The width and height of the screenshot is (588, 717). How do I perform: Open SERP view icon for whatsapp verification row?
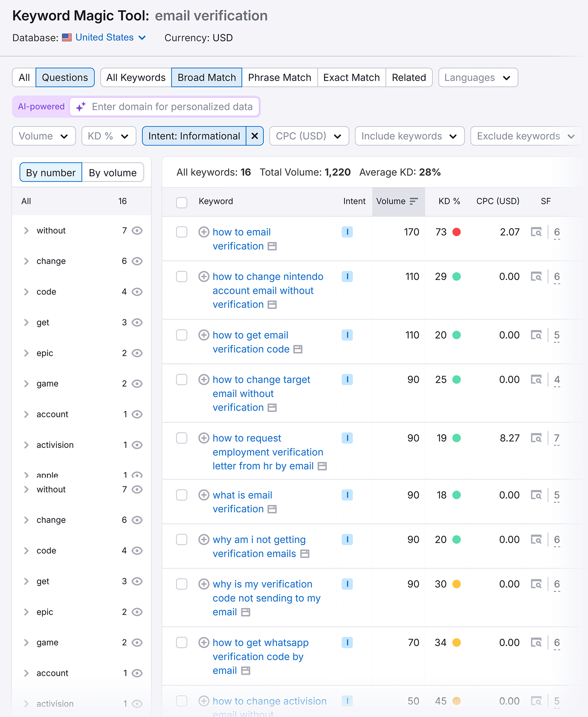coord(536,642)
